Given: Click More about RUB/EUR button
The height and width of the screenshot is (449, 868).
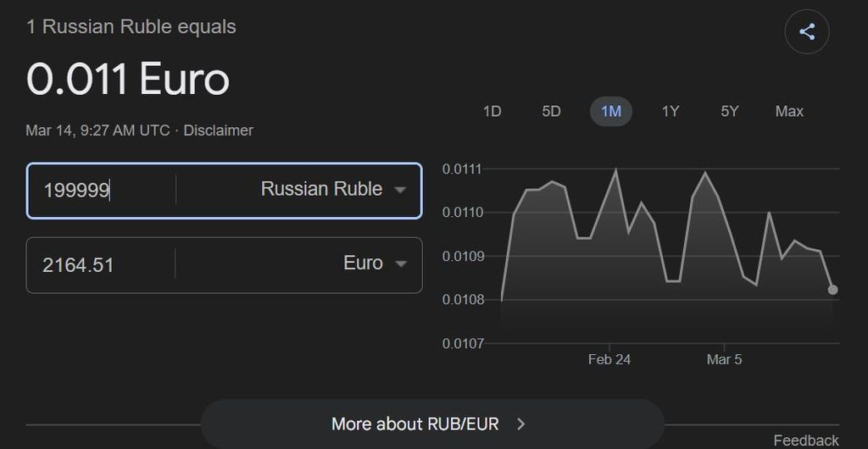Looking at the screenshot, I should [x=431, y=424].
